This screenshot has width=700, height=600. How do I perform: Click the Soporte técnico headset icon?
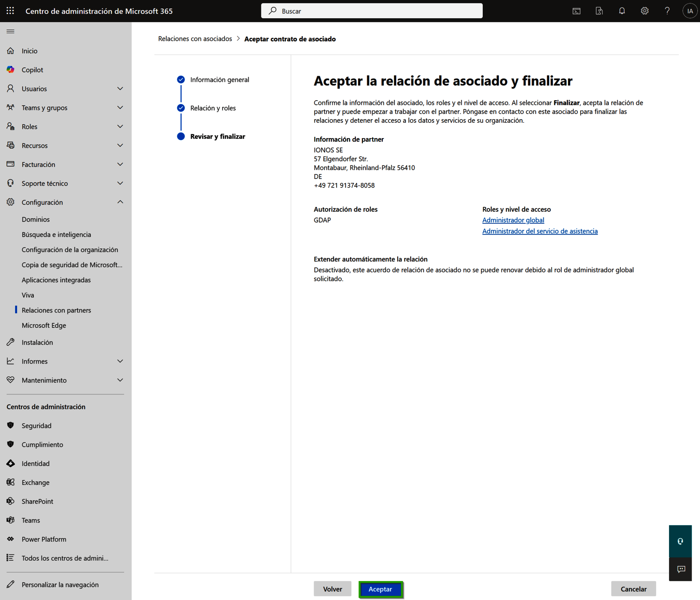point(11,183)
